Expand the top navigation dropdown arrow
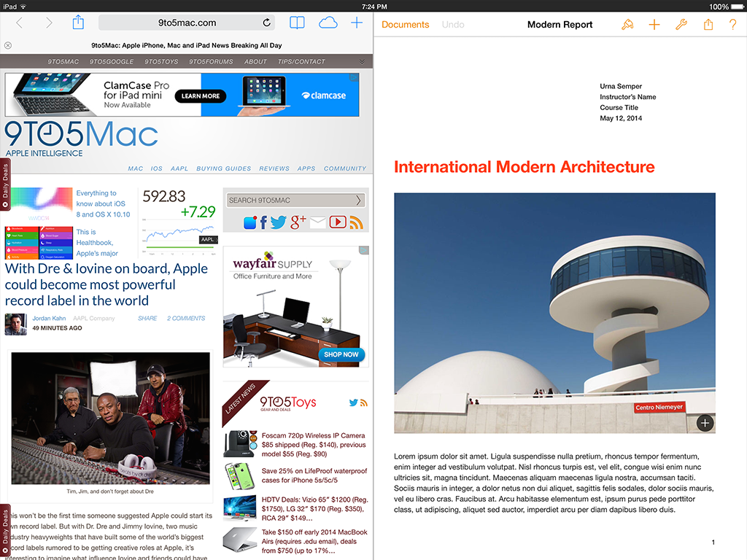Viewport: 747px width, 560px height. point(362,61)
